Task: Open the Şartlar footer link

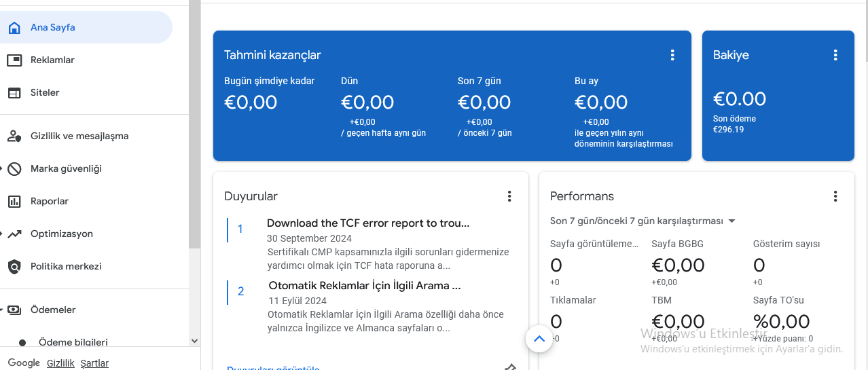Action: click(x=94, y=363)
